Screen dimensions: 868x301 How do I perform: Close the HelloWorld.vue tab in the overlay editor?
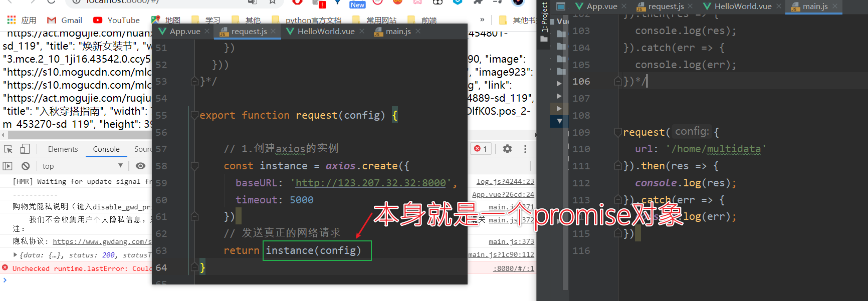pyautogui.click(x=362, y=31)
